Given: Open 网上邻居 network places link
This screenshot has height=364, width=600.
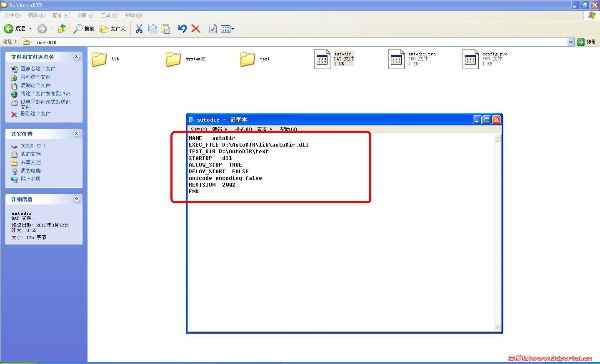Looking at the screenshot, I should (x=30, y=179).
